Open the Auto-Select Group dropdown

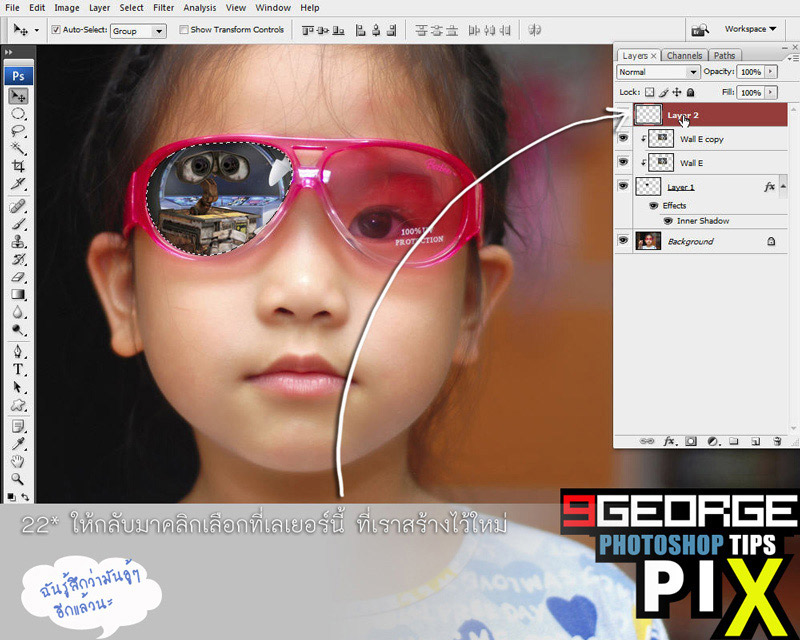click(159, 31)
